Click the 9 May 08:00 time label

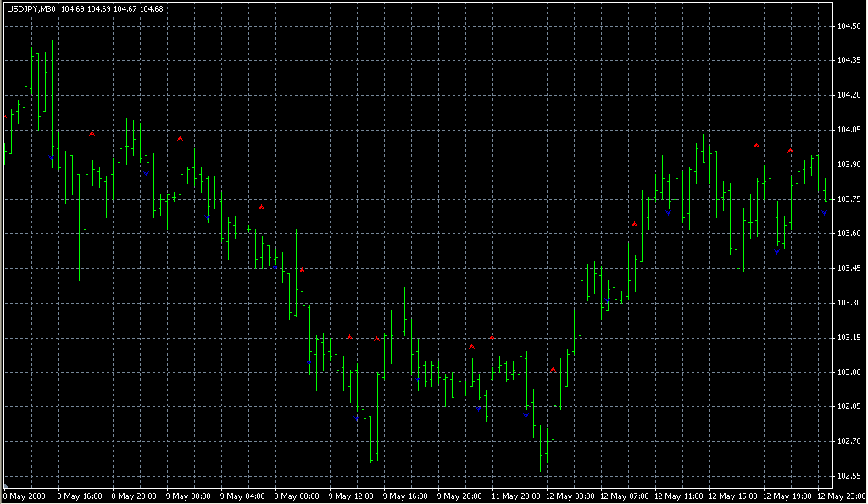(x=297, y=496)
